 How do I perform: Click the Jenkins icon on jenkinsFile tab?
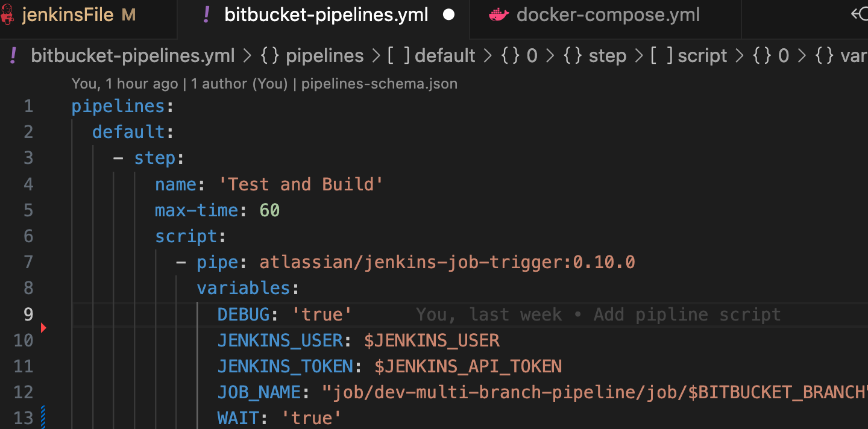7,15
